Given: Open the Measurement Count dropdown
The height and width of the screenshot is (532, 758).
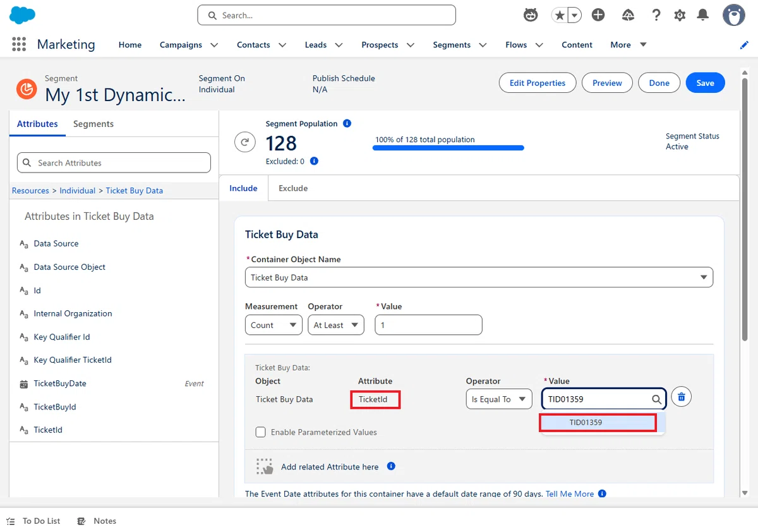Looking at the screenshot, I should [274, 325].
